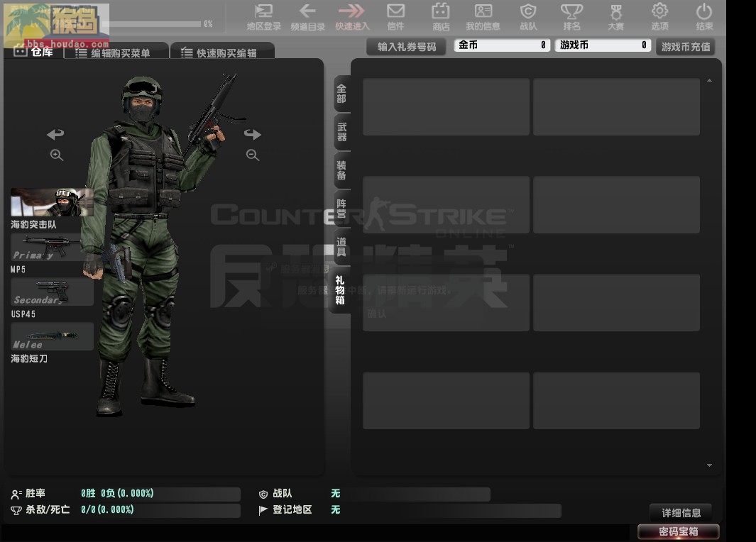Click the inventory scrollbar up arrow

(709, 81)
